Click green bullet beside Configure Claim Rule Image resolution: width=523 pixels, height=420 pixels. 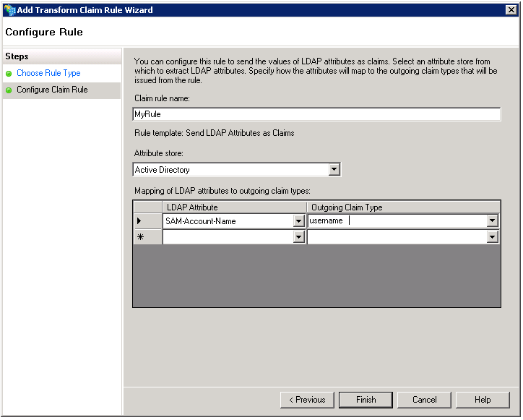coord(9,90)
